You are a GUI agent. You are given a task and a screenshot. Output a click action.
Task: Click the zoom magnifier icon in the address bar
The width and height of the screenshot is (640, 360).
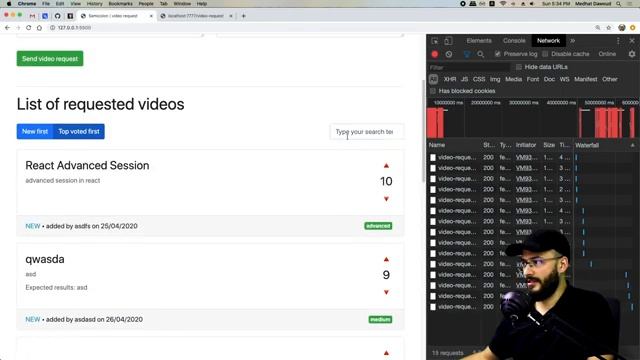[598, 28]
